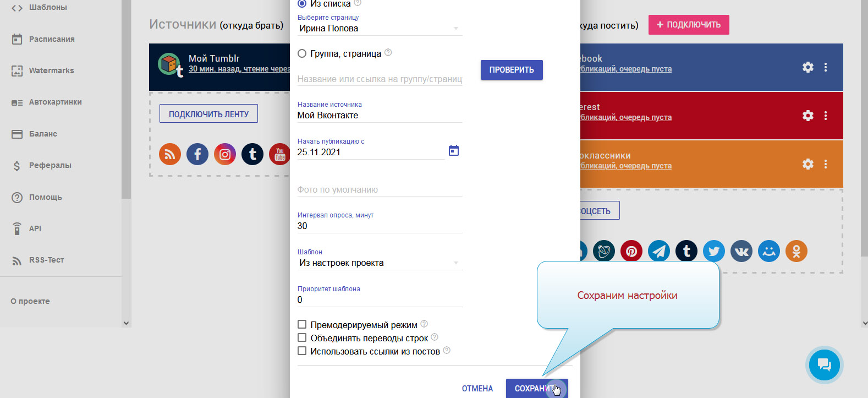The image size is (868, 398).
Task: Go to 'Баланс' sidebar section
Action: coord(43,134)
